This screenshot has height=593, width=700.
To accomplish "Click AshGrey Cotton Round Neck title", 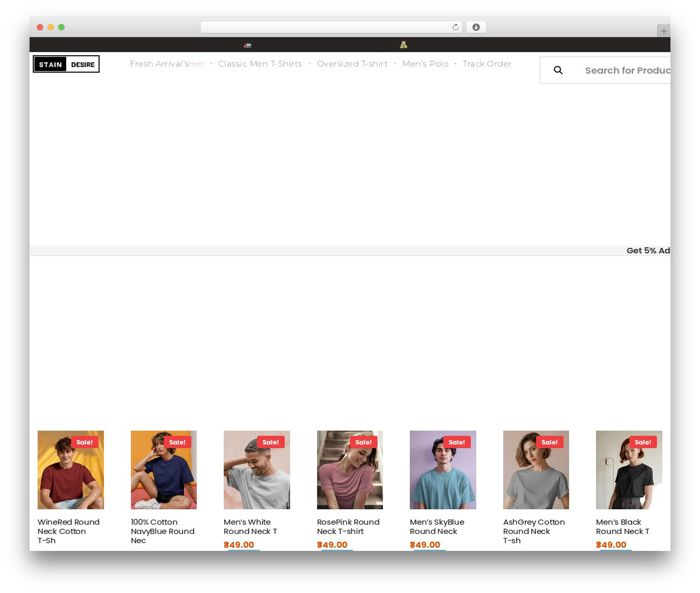I will (x=534, y=531).
